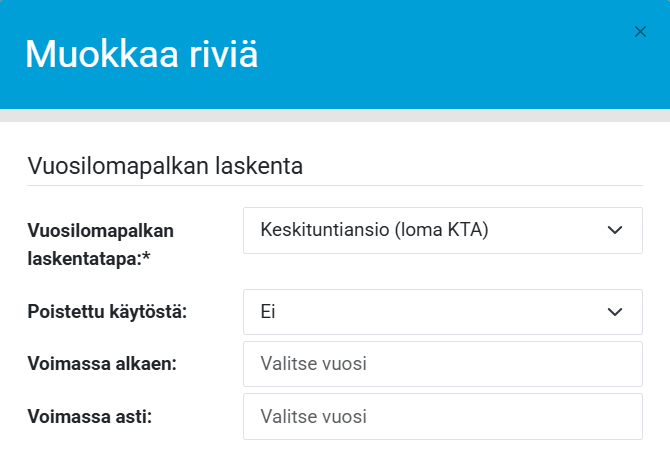
Task: Click the Ei value in the dropdown
Action: (x=267, y=312)
